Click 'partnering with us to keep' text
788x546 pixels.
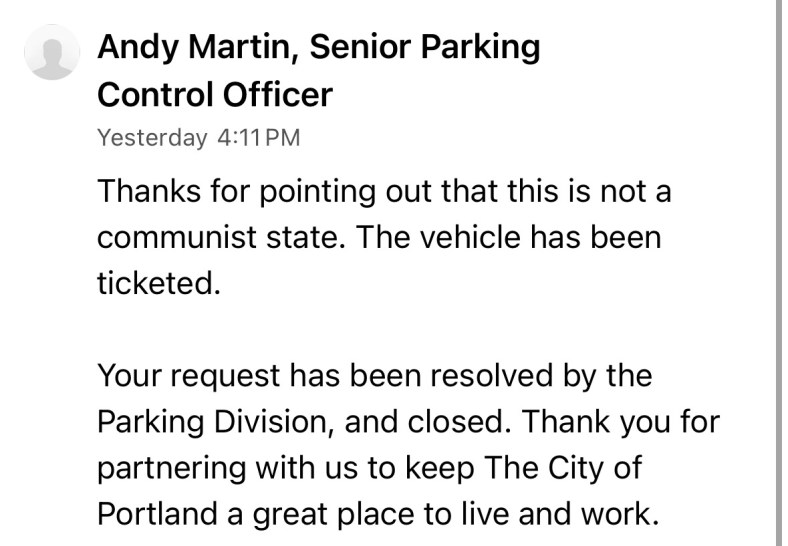[x=285, y=469]
